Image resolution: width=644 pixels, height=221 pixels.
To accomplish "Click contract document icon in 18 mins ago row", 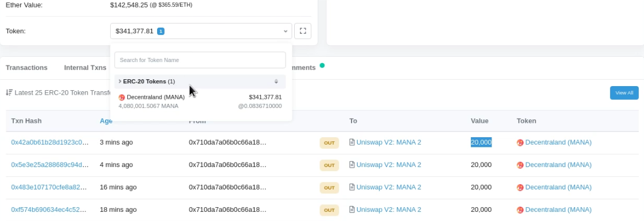I will (x=352, y=210).
